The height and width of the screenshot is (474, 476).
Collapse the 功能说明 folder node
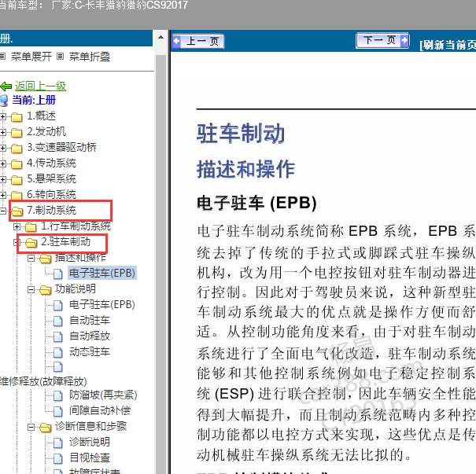click(x=31, y=289)
